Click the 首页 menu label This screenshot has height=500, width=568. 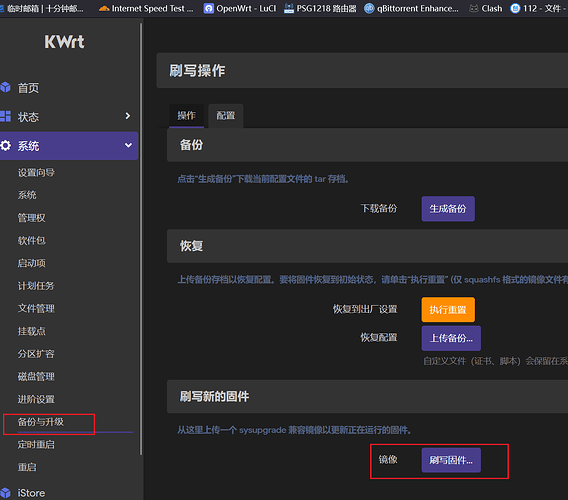tap(28, 88)
